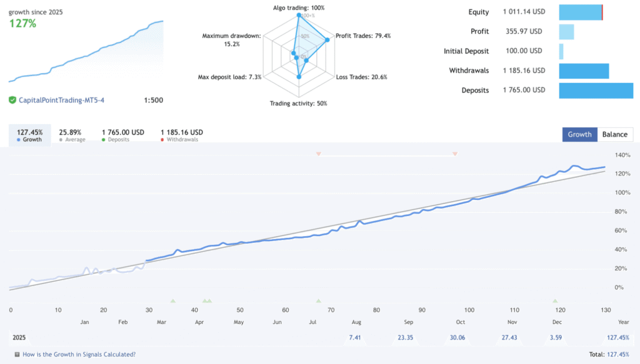Viewport: 640px width, 364px height.
Task: Open "How is the Growth in Signals Calculated?"
Action: click(x=79, y=354)
